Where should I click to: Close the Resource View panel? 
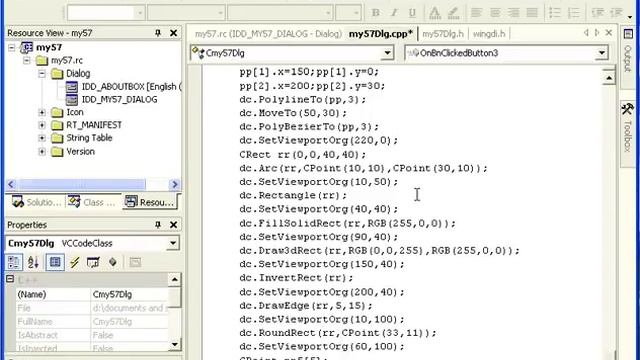click(x=173, y=33)
